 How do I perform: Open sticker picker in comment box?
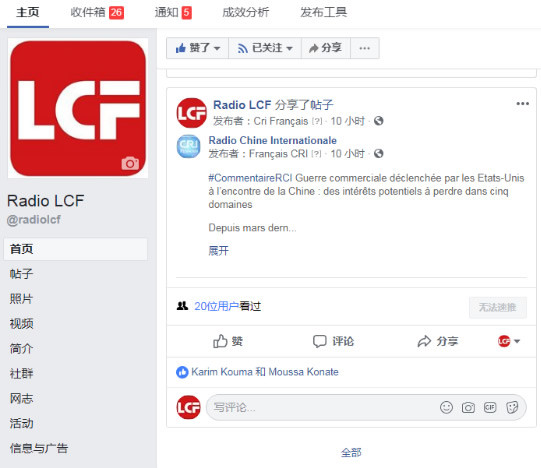point(512,408)
